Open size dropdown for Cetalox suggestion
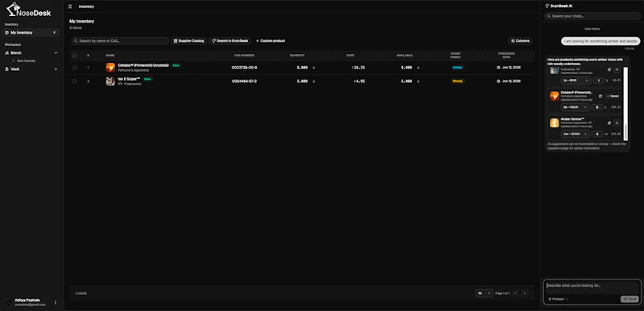The height and width of the screenshot is (311, 644). (x=576, y=107)
